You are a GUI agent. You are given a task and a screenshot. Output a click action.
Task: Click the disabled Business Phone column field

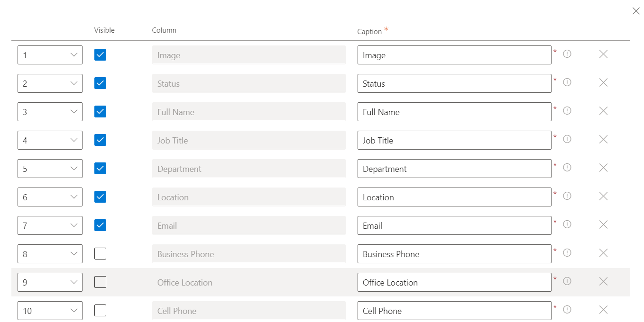point(248,254)
